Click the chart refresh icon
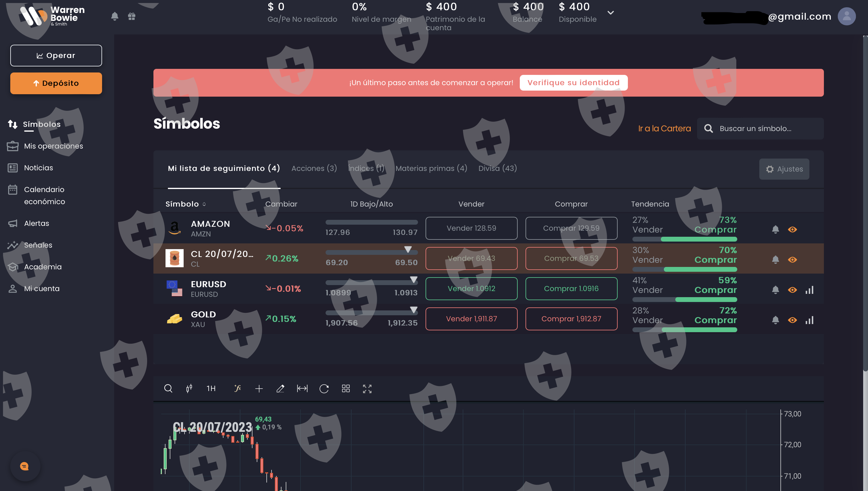This screenshot has height=491, width=868. tap(324, 389)
